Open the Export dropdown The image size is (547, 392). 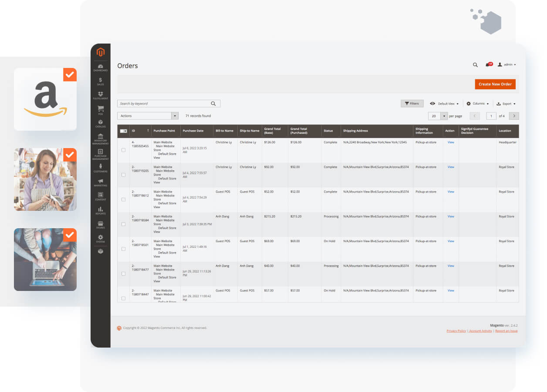506,104
